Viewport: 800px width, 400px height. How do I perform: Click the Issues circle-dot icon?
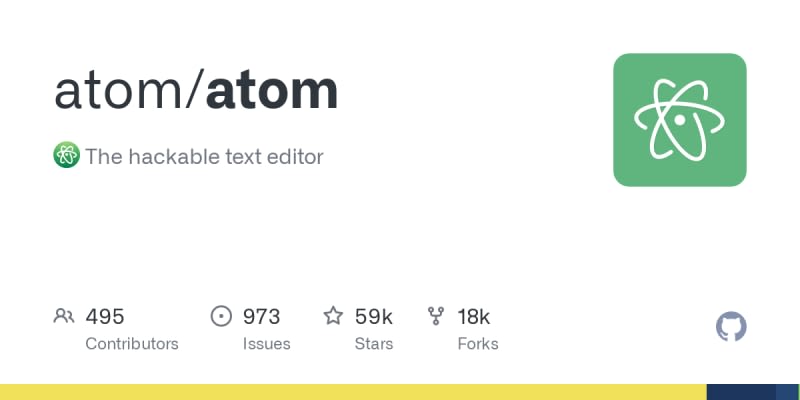coord(221,317)
